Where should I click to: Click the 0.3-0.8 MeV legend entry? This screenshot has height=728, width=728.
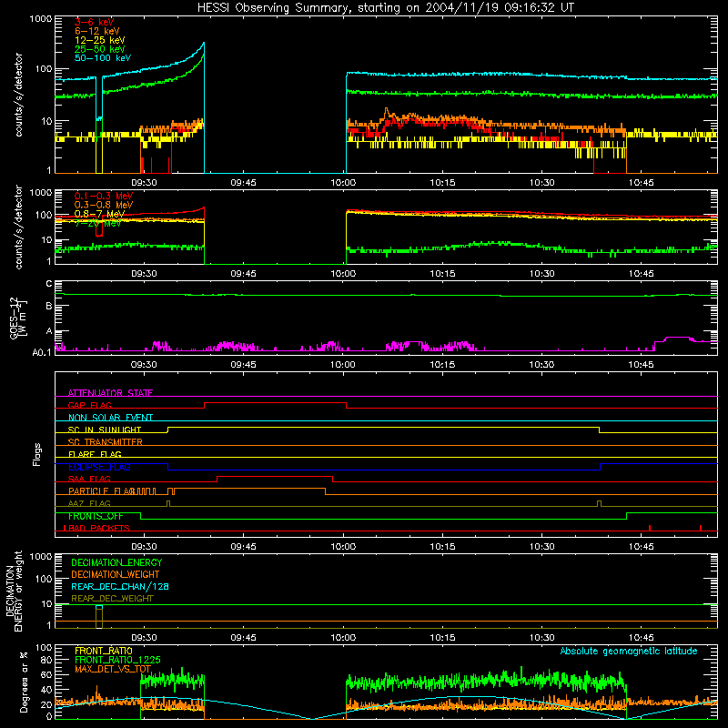pyautogui.click(x=104, y=205)
